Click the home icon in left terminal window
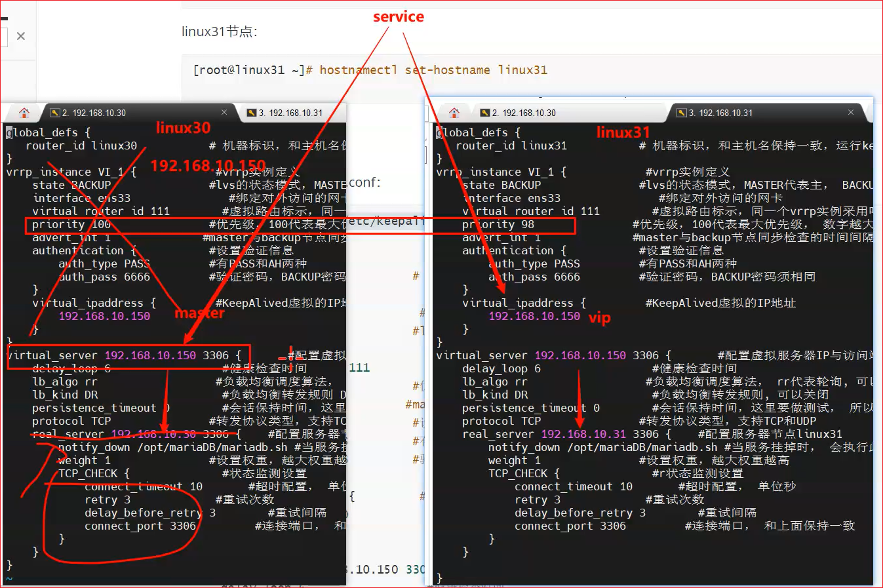The height and width of the screenshot is (588, 883). 24,113
